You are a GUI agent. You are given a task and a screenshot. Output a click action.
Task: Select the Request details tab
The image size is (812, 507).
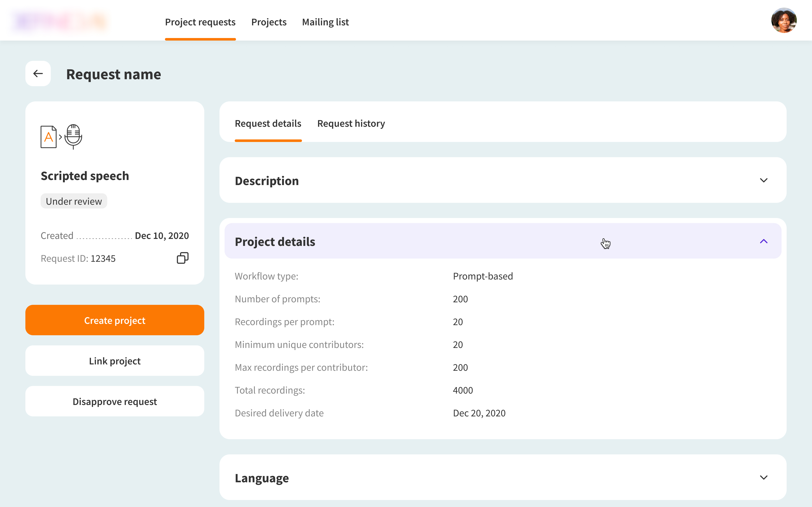(268, 123)
